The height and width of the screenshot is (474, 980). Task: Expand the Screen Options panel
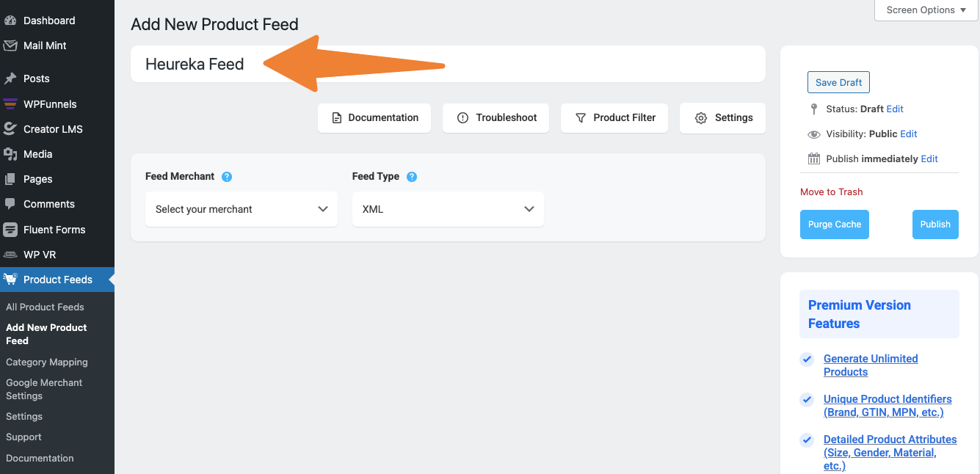(x=926, y=10)
